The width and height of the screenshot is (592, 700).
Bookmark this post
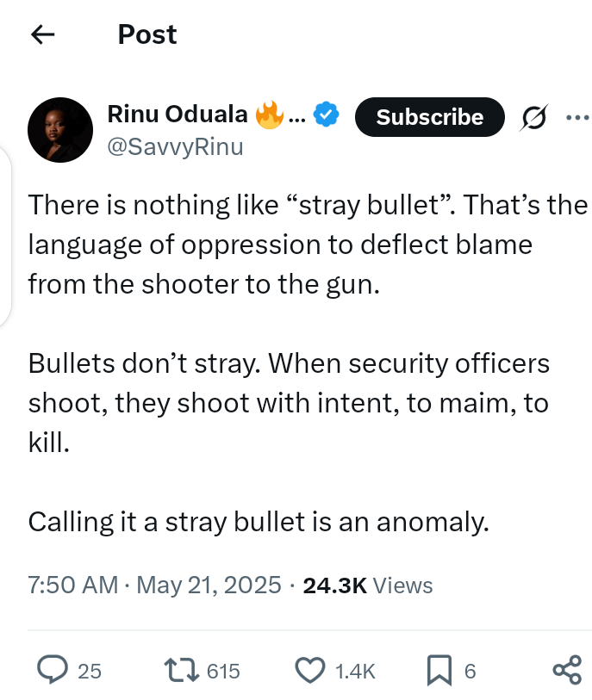(439, 670)
